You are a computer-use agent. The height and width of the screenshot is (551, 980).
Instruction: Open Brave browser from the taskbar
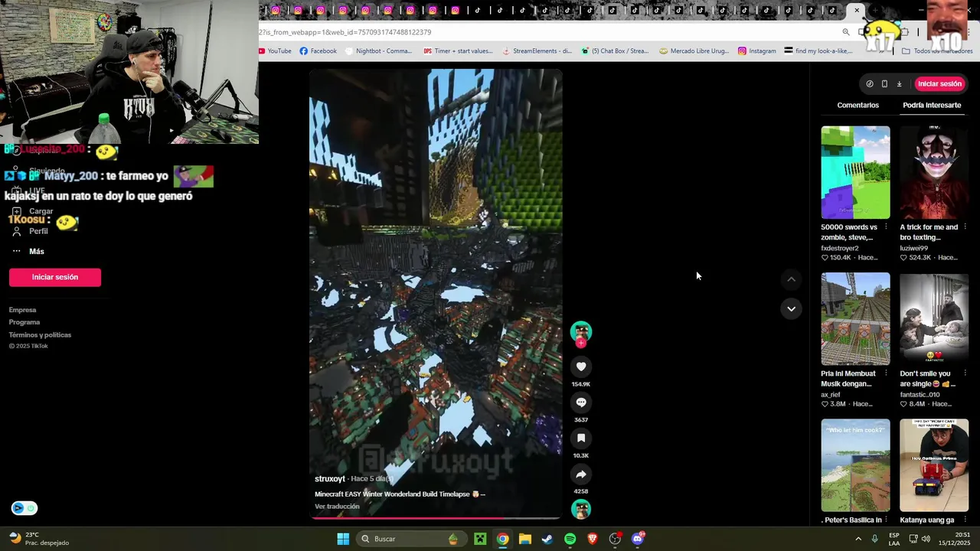point(592,539)
